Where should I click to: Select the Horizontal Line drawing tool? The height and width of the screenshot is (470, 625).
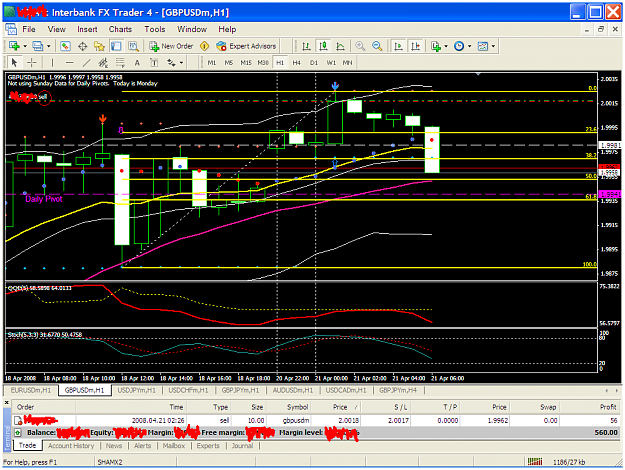coord(69,63)
